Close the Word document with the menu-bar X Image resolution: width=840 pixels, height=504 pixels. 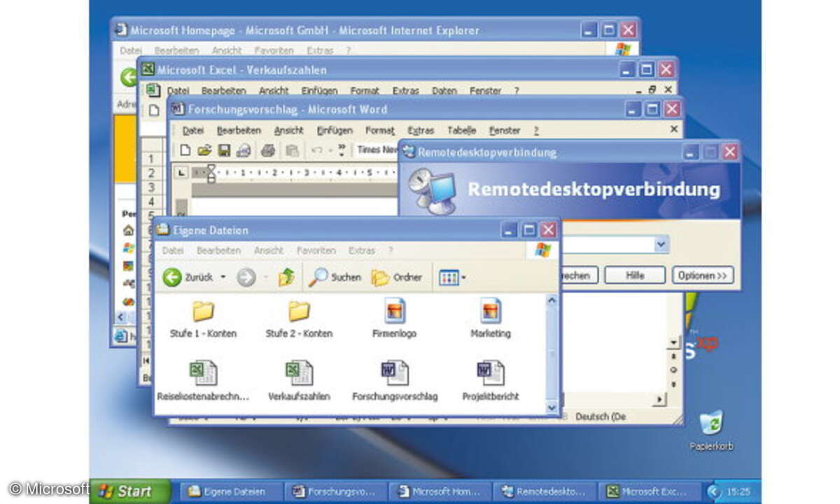(x=674, y=129)
